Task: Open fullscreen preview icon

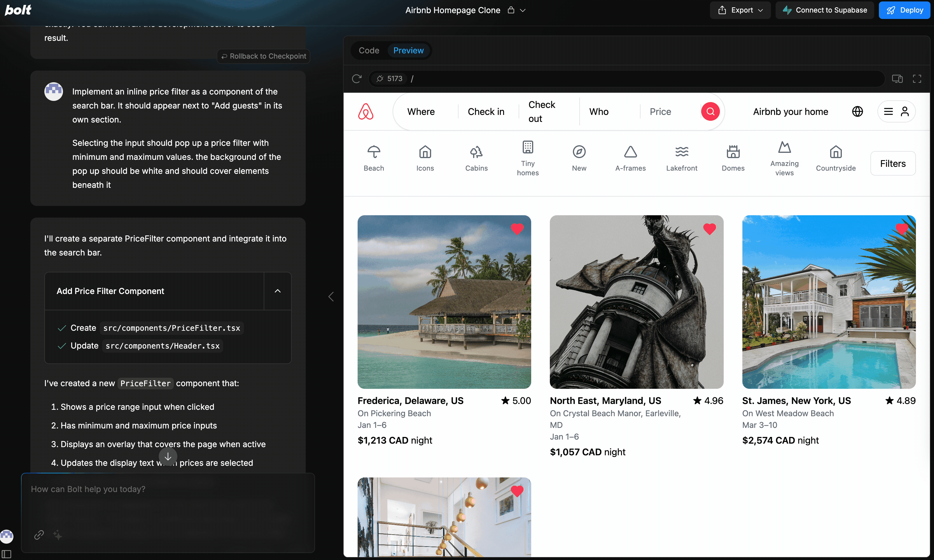Action: pyautogui.click(x=917, y=78)
